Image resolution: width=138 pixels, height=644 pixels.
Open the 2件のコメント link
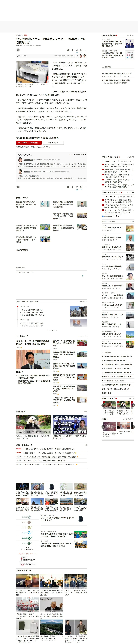pyautogui.click(x=74, y=56)
